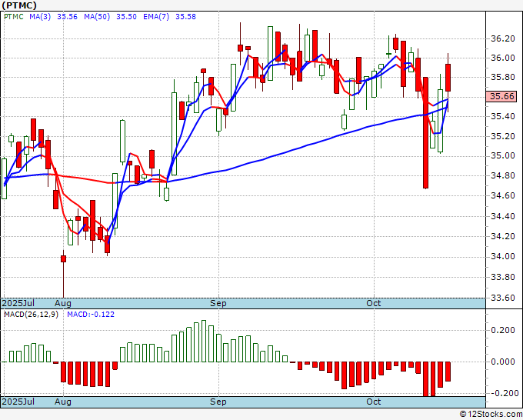The width and height of the screenshot is (523, 420).
Task: Click the EMA(7) indicator label
Action: pyautogui.click(x=156, y=17)
